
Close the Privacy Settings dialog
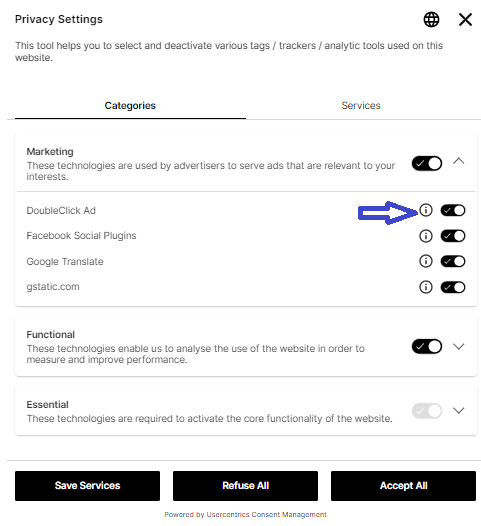[465, 19]
